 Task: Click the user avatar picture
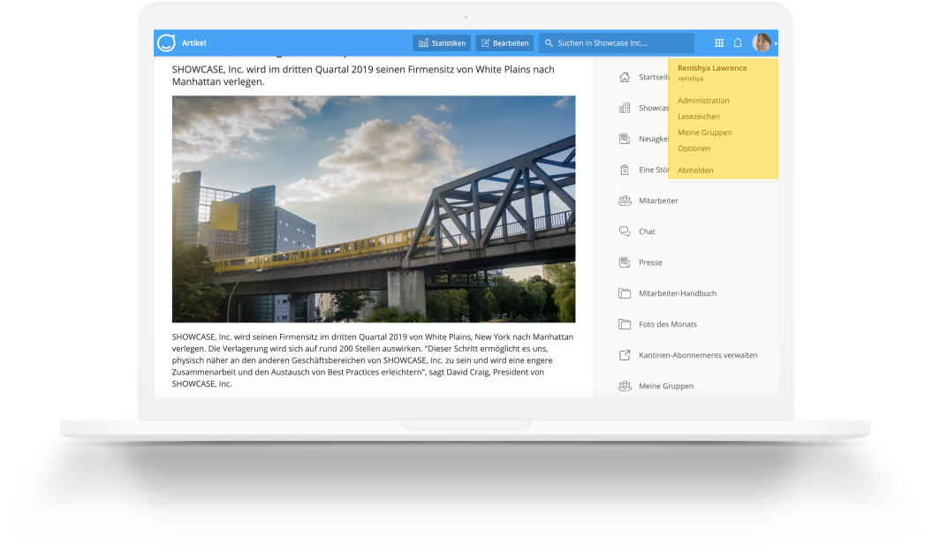coord(762,42)
